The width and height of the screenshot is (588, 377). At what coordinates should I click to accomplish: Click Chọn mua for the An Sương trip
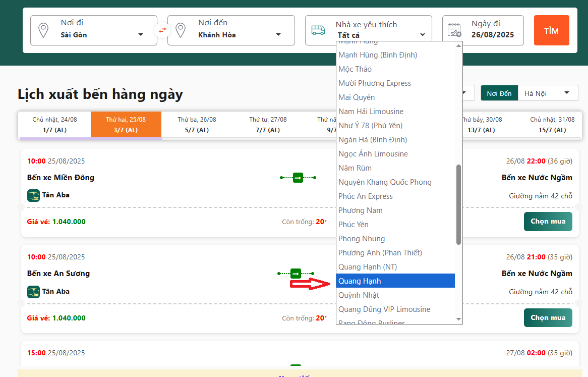pyautogui.click(x=548, y=318)
